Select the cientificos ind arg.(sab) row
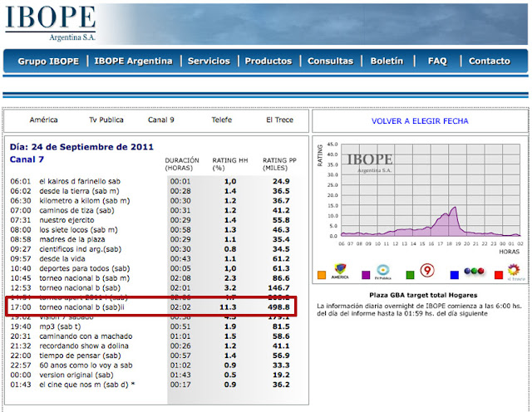This screenshot has height=412, width=532. click(x=150, y=249)
